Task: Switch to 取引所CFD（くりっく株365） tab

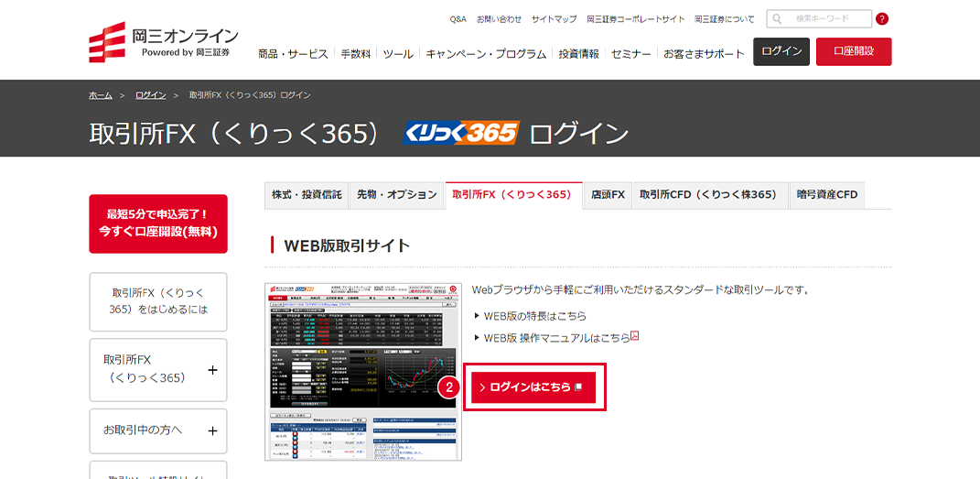Action: [711, 194]
